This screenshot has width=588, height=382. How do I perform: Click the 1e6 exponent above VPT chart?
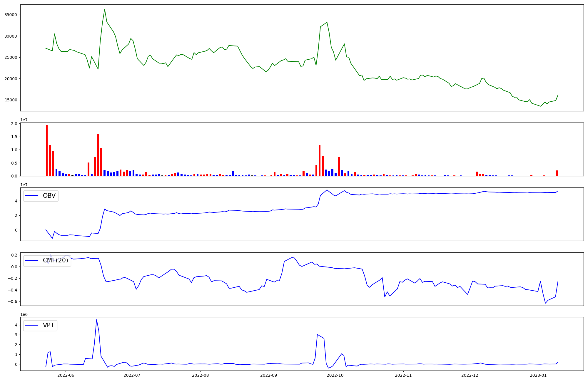tap(24, 314)
